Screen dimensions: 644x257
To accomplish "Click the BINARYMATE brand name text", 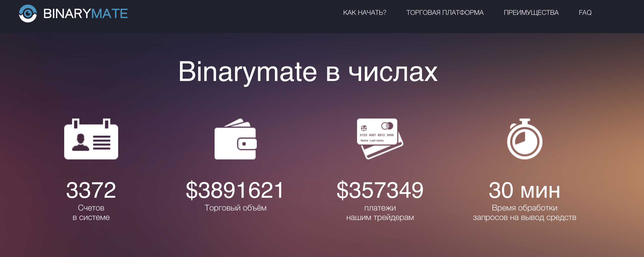I will tap(85, 14).
